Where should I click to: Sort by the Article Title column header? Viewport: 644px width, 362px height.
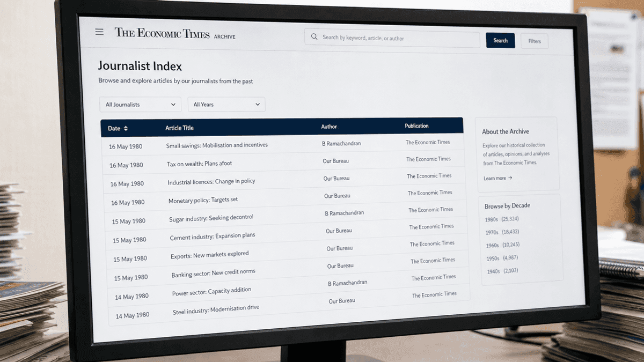(179, 128)
